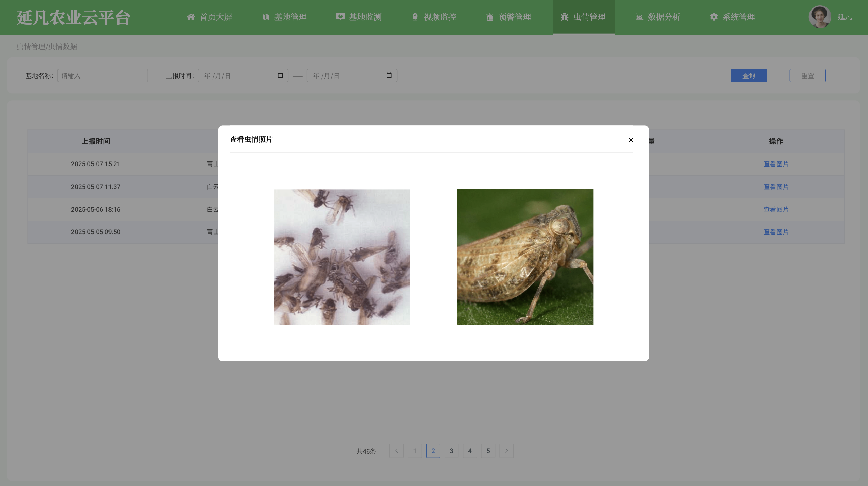Go to page 4

(470, 451)
